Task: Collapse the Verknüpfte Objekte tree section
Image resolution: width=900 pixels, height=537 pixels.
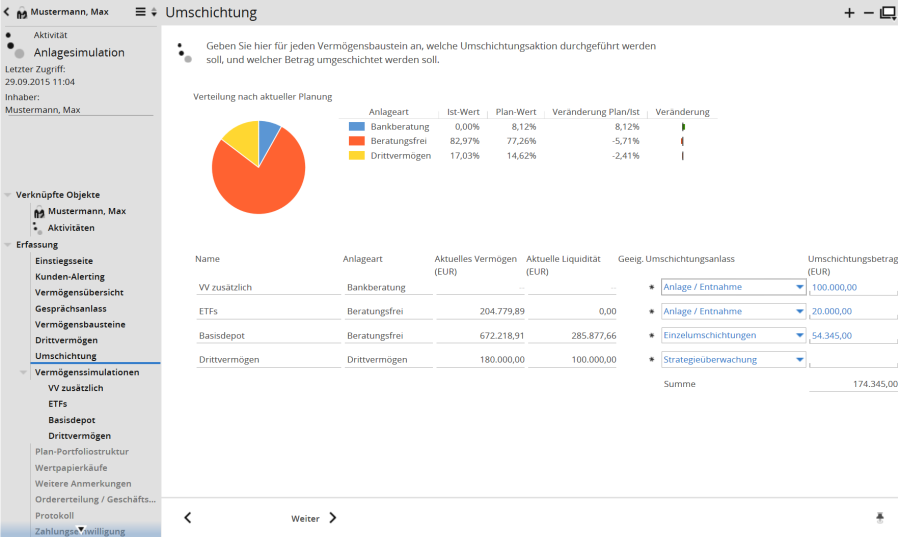Action: [x=8, y=195]
